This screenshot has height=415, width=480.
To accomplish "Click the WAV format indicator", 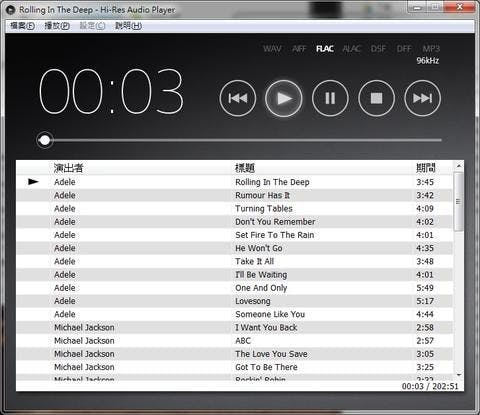I will (x=272, y=49).
